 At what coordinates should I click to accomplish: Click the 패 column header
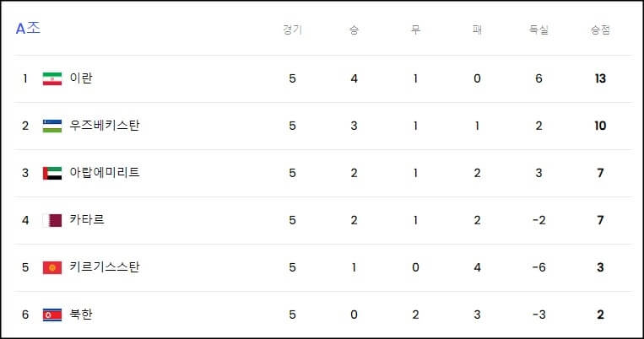click(x=477, y=30)
